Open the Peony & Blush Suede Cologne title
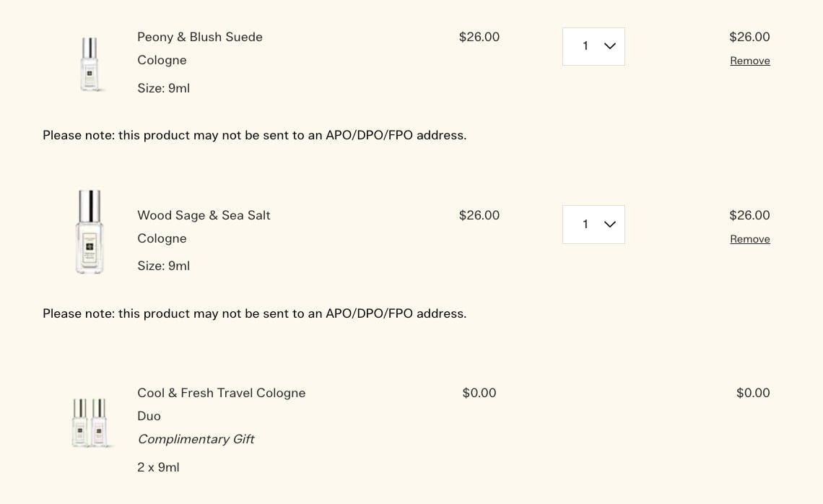The image size is (823, 504). (200, 38)
